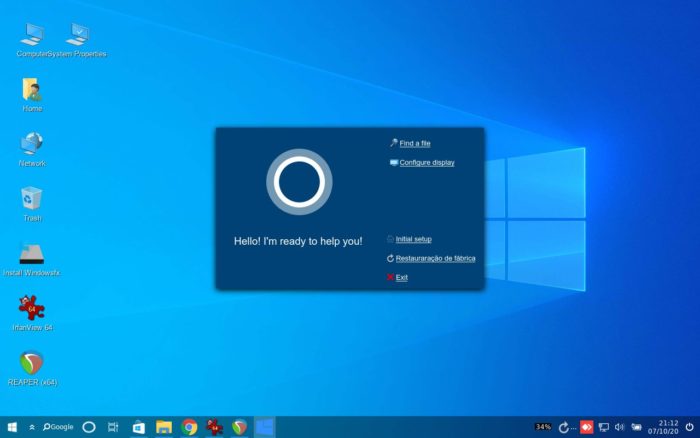
Task: Expand the taskbar double-chevron arrow
Action: 32,427
